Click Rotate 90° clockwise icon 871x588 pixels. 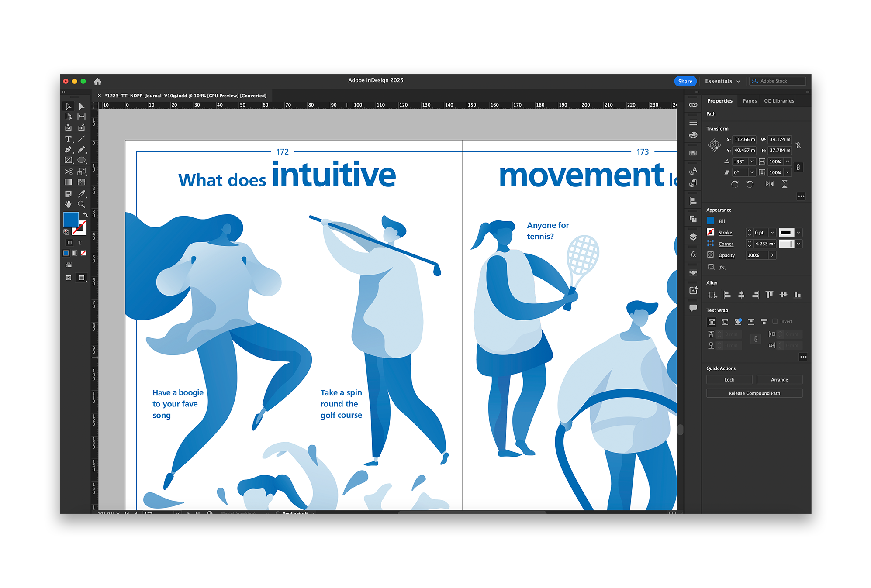point(735,184)
